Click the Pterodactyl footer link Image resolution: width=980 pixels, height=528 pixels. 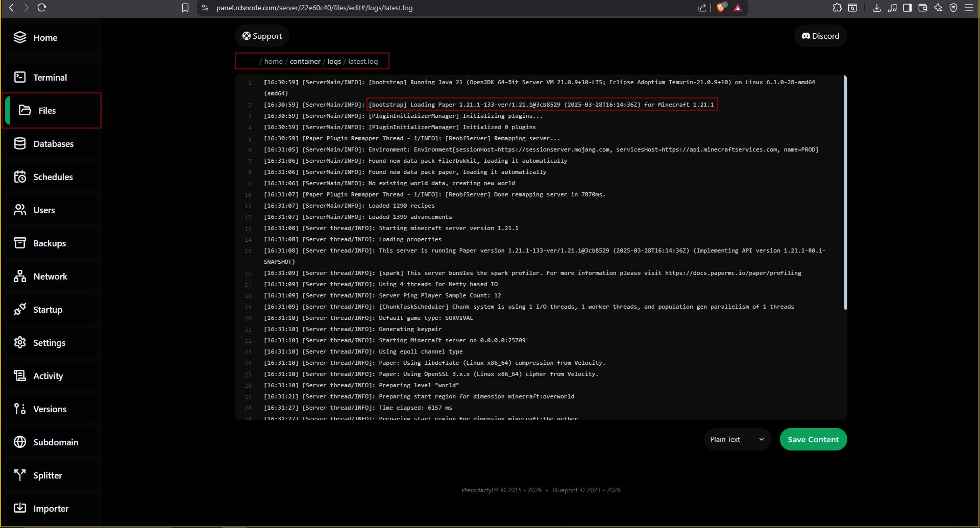point(479,490)
